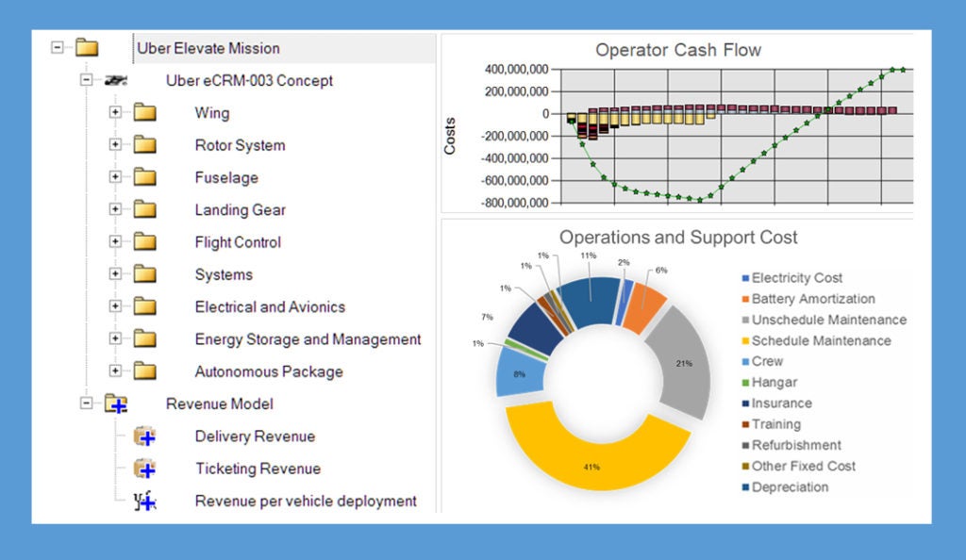Screen dimensions: 966x560
Task: Click the -800,000,000 axis label
Action: (x=514, y=203)
